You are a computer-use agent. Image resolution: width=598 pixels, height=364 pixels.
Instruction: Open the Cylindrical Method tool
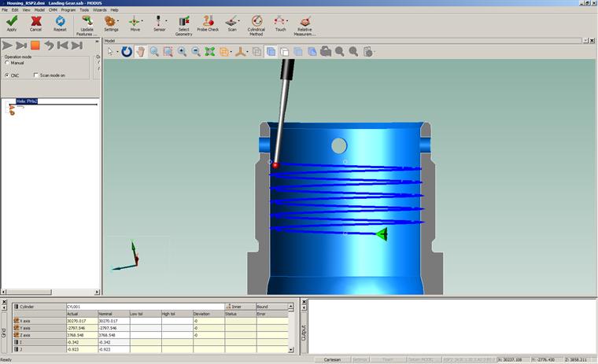[256, 20]
